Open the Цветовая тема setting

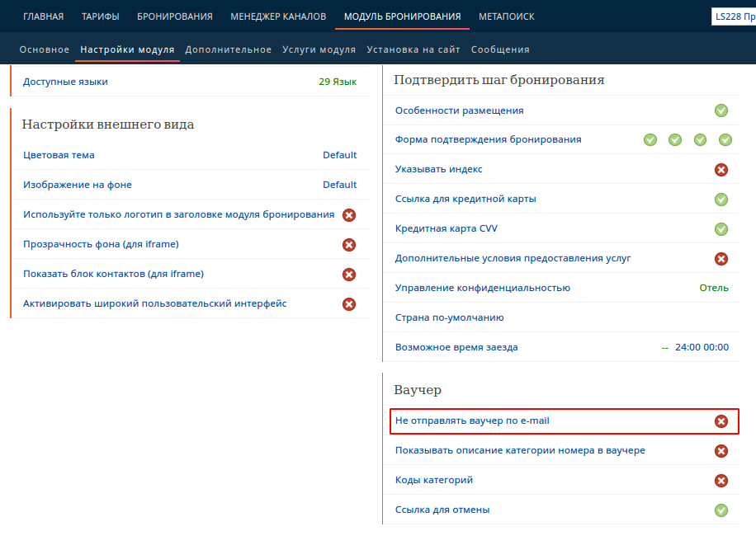(59, 155)
